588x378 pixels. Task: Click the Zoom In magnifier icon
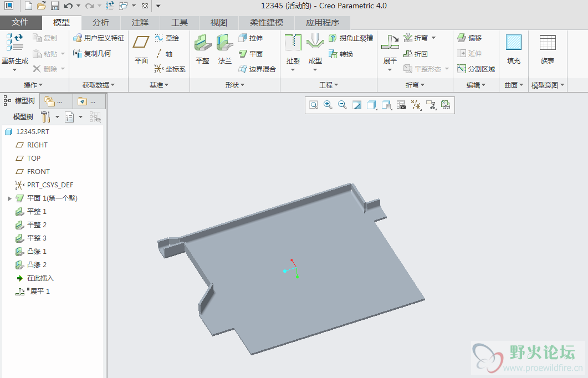point(328,105)
